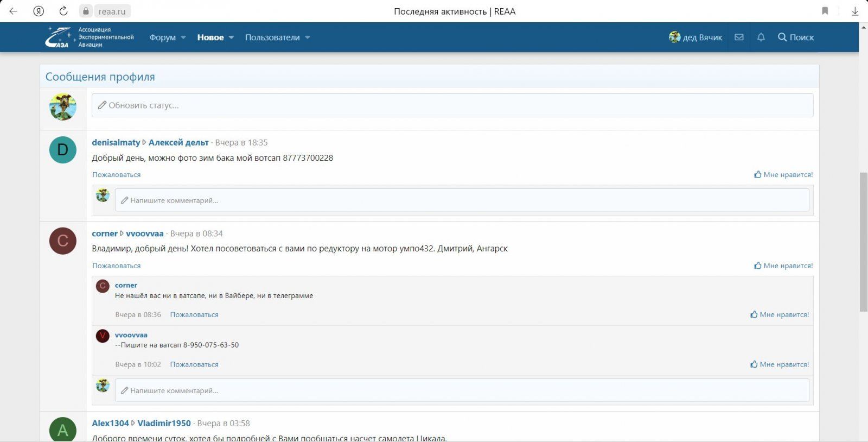Open the Yandex home icon
This screenshot has height=442, width=868.
coord(39,11)
